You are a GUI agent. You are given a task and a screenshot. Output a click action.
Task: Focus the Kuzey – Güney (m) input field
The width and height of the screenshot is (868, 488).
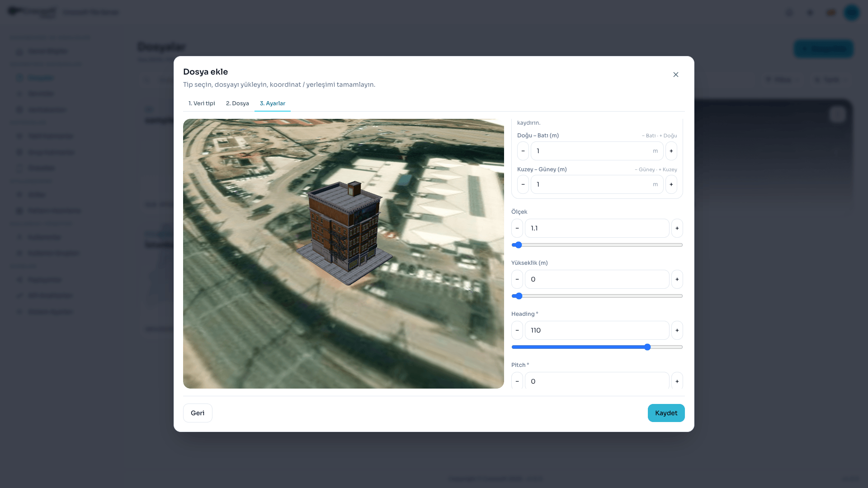(x=597, y=184)
